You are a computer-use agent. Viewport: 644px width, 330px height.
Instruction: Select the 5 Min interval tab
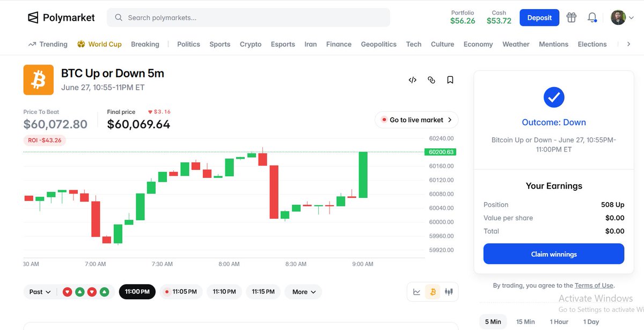point(493,321)
